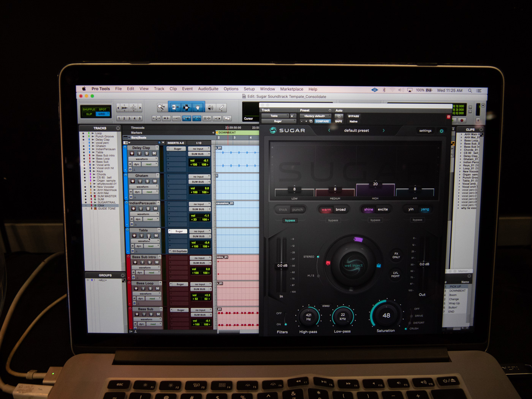The width and height of the screenshot is (532, 399).
Task: Switch the medium band to 'broad'
Action: click(340, 209)
